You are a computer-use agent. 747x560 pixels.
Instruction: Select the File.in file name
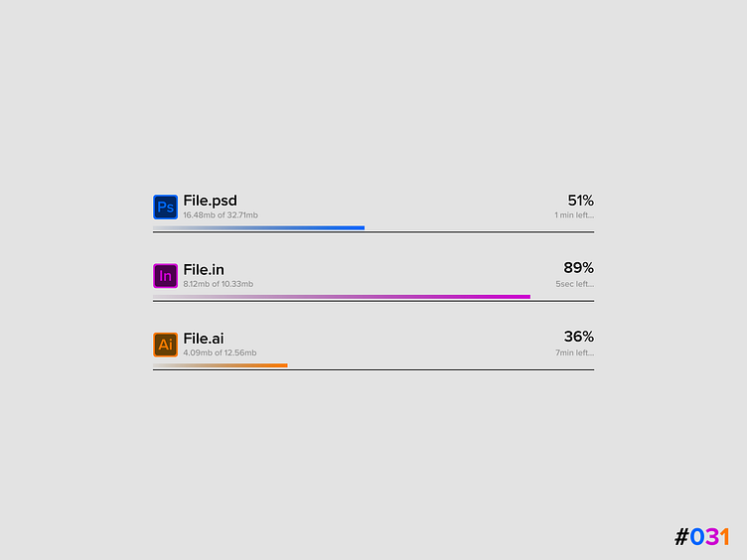tap(204, 269)
